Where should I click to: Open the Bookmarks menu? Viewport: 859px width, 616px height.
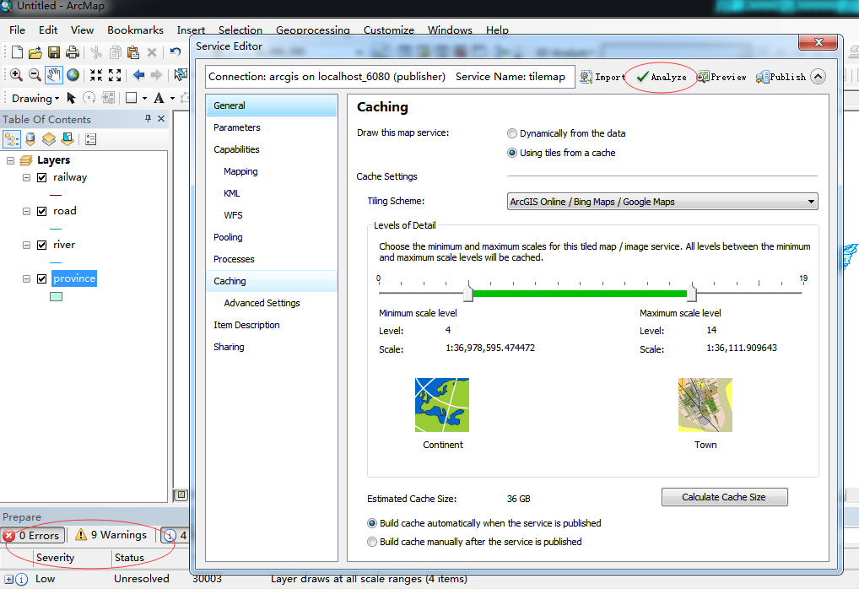click(135, 30)
